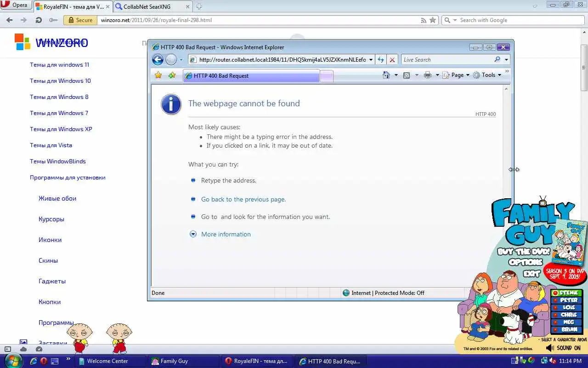
Task: Open a new blank IE tab
Action: coord(327,76)
